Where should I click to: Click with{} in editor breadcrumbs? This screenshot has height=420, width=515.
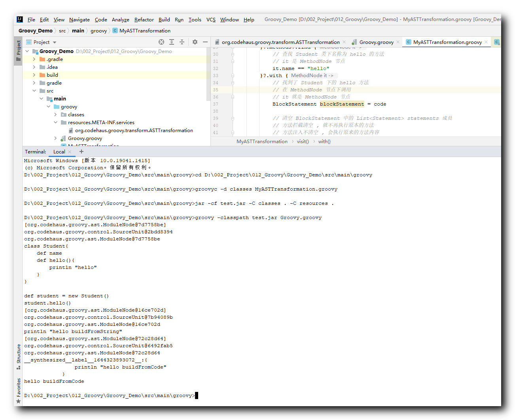pos(324,142)
